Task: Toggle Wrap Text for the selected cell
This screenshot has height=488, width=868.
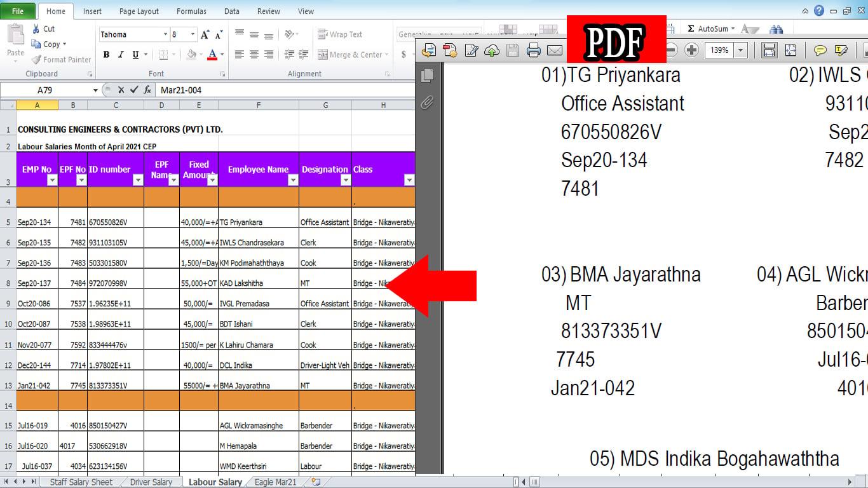Action: click(x=340, y=34)
